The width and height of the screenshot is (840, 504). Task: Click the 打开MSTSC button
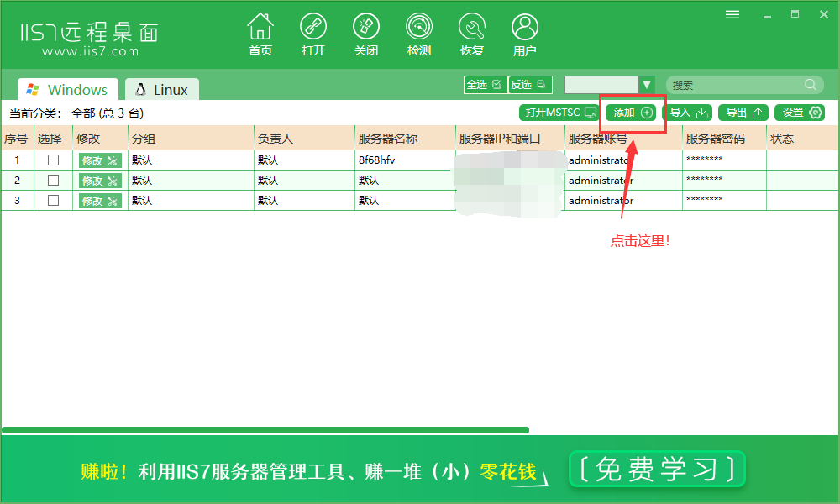point(559,113)
